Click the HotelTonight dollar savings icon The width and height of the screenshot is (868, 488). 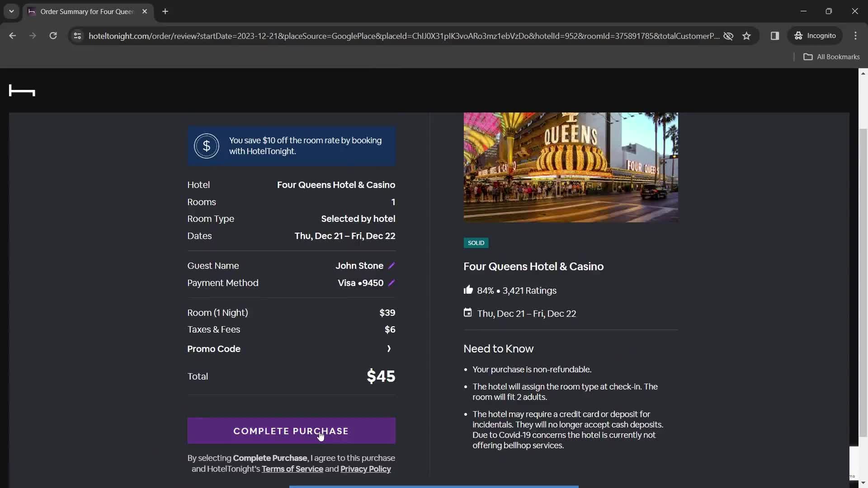[x=206, y=145]
